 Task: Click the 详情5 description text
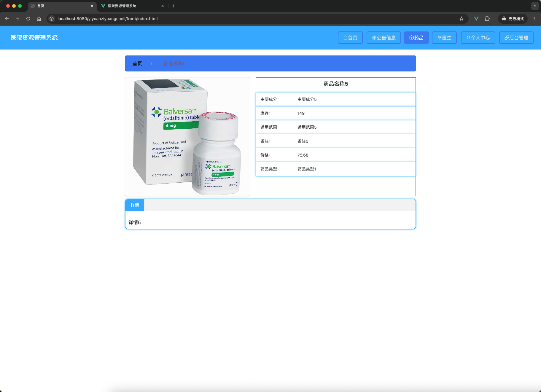135,222
